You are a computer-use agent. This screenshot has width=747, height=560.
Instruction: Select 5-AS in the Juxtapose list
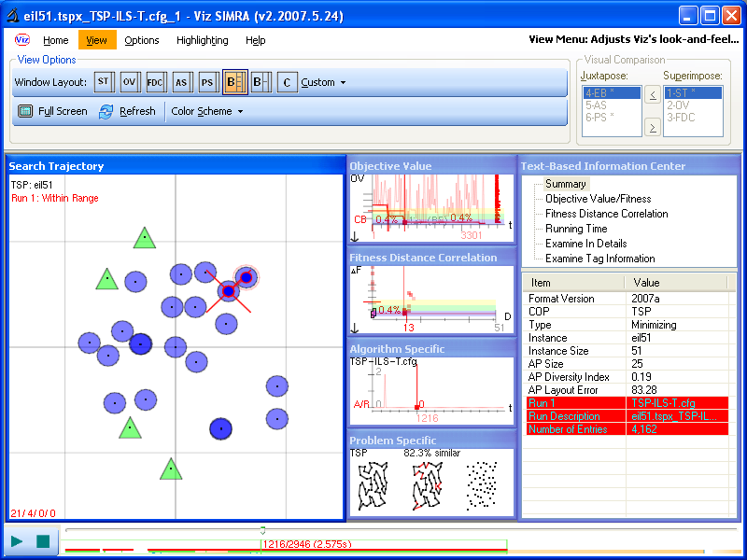click(x=596, y=105)
